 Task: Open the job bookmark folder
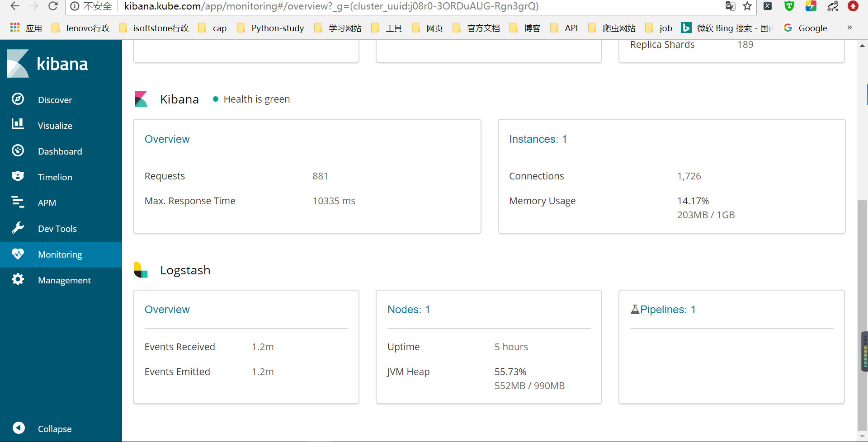pos(658,28)
